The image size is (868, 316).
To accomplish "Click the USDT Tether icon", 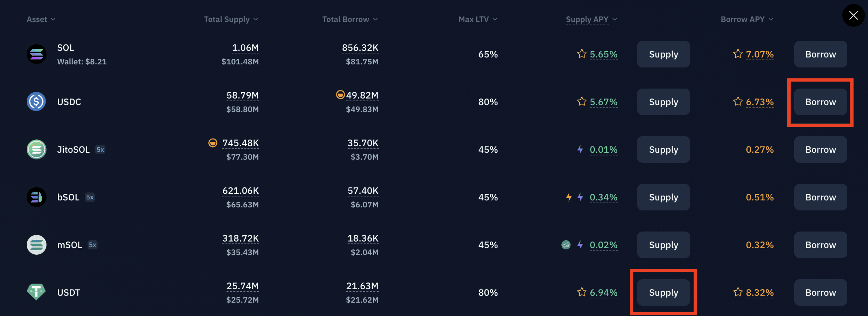I will pos(36,292).
